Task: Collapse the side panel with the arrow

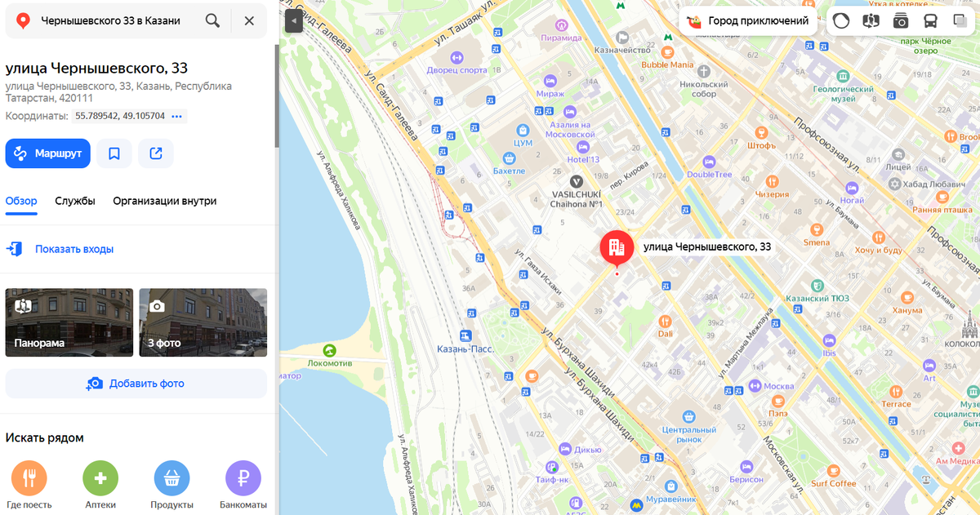Action: pos(293,22)
